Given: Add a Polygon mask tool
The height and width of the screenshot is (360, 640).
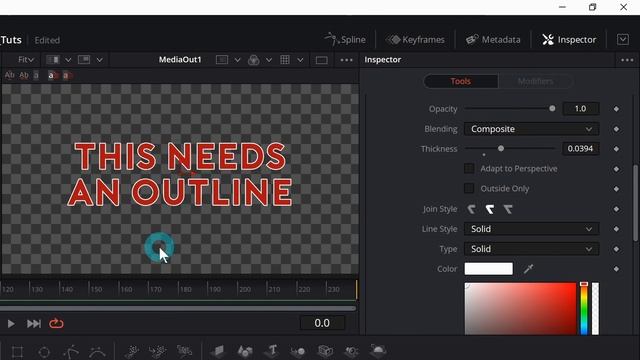Looking at the screenshot, I should (71, 351).
